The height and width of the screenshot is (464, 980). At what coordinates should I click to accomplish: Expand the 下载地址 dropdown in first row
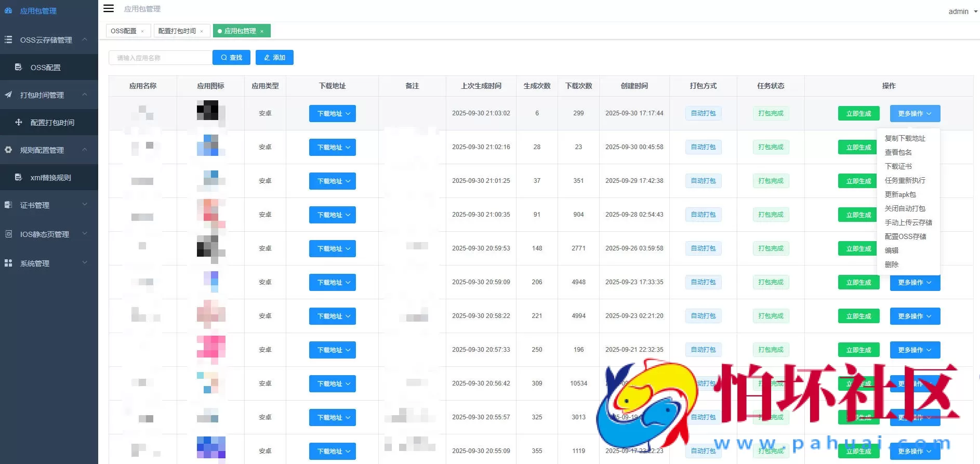pyautogui.click(x=333, y=113)
